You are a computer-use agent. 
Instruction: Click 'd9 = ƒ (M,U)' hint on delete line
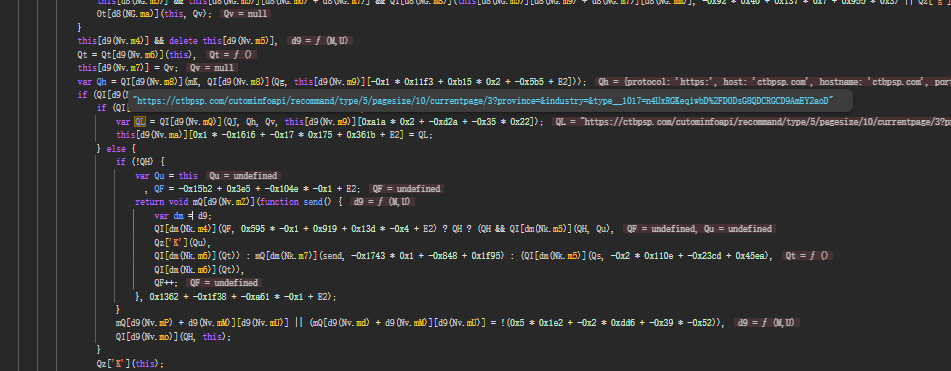(x=320, y=41)
